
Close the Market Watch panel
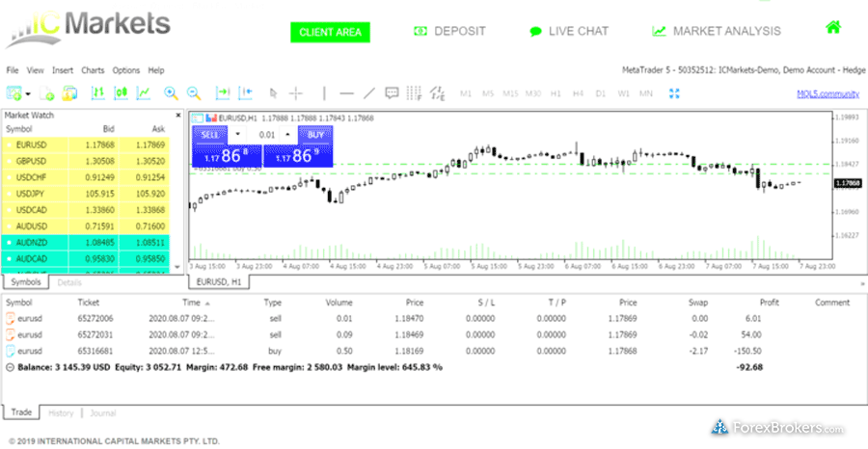[x=178, y=116]
